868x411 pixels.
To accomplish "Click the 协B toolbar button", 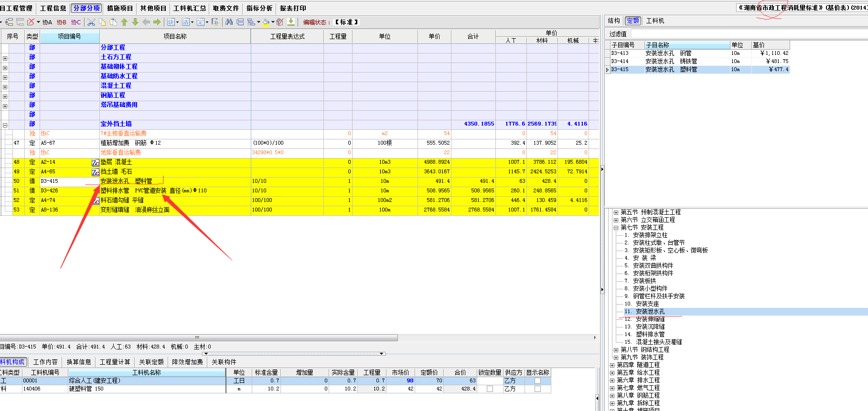I will (61, 22).
